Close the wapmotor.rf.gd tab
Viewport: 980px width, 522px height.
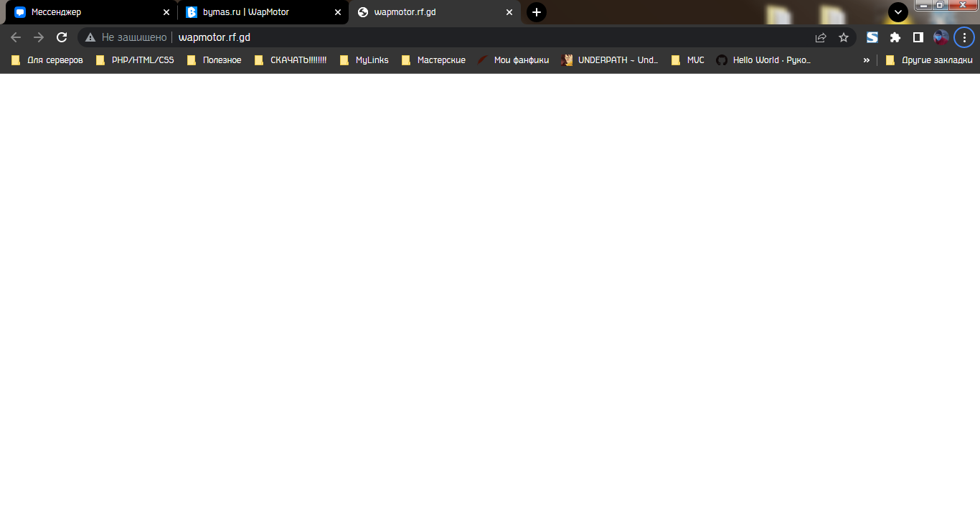509,12
